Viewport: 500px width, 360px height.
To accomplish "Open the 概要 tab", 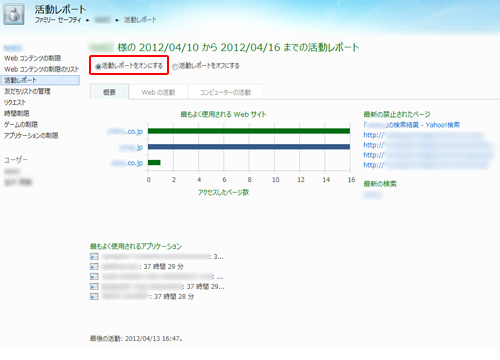I will pyautogui.click(x=109, y=92).
